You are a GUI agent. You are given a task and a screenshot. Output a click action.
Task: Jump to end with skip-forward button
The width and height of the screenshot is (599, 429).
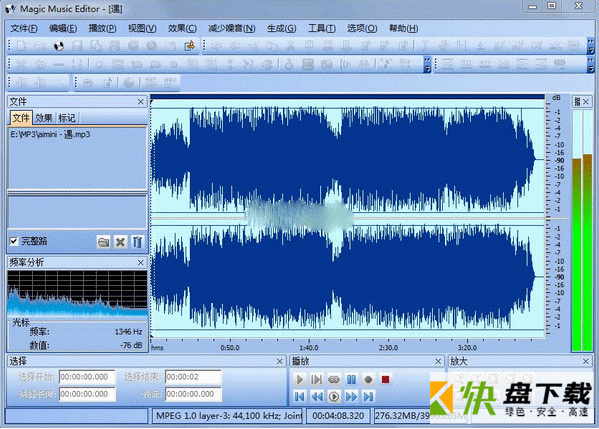click(368, 397)
